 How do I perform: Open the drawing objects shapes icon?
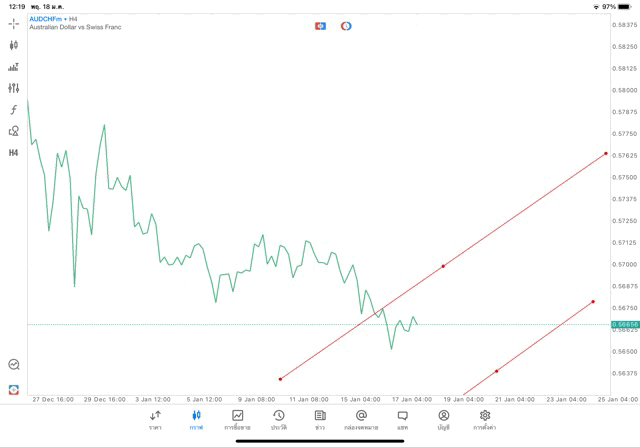pyautogui.click(x=14, y=131)
